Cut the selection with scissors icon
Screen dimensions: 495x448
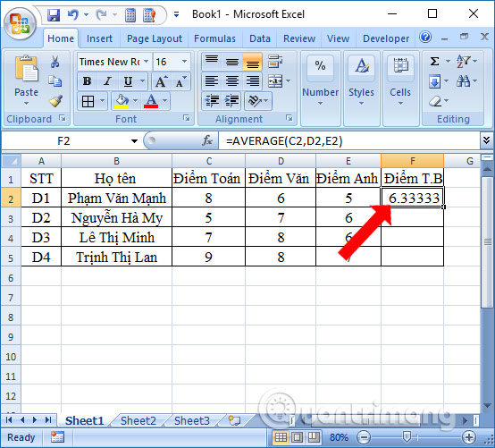point(55,62)
